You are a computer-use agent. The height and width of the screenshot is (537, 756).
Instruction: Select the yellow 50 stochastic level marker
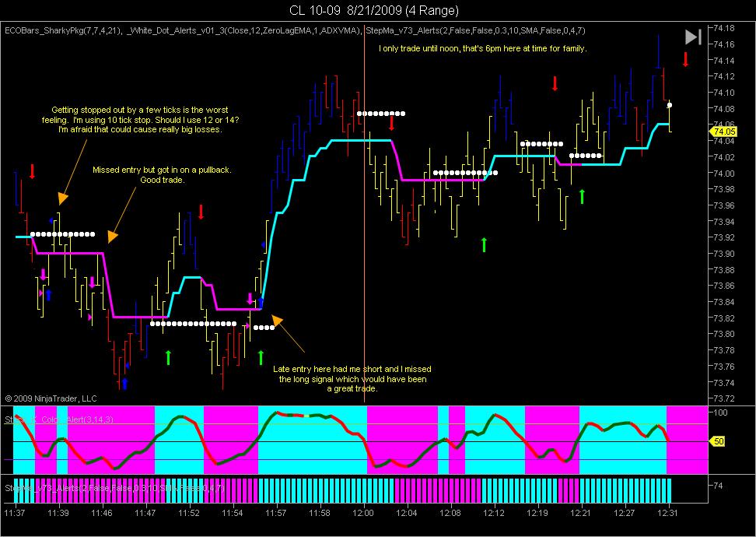[x=719, y=441]
